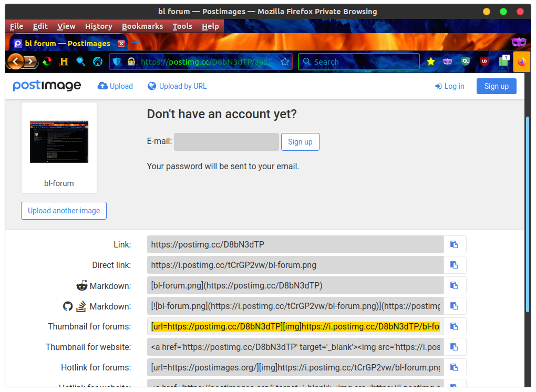This screenshot has width=536, height=392.
Task: Copy the Thumbnail for forums code
Action: [454, 326]
